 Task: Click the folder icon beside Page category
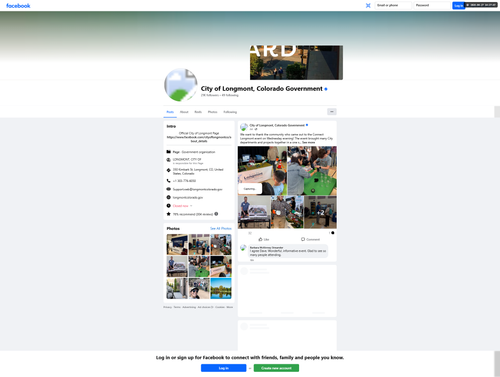coord(168,152)
